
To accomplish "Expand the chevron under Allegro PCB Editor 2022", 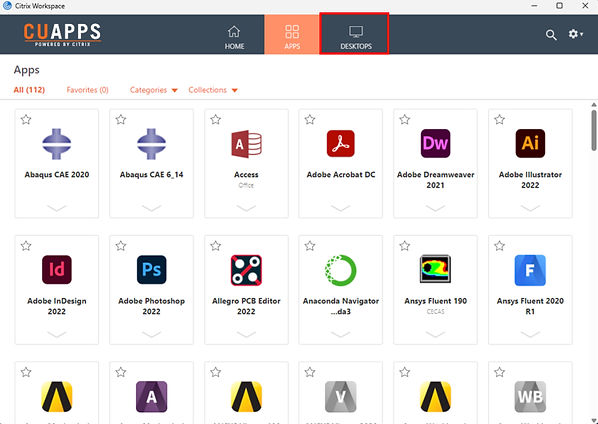I will 246,334.
